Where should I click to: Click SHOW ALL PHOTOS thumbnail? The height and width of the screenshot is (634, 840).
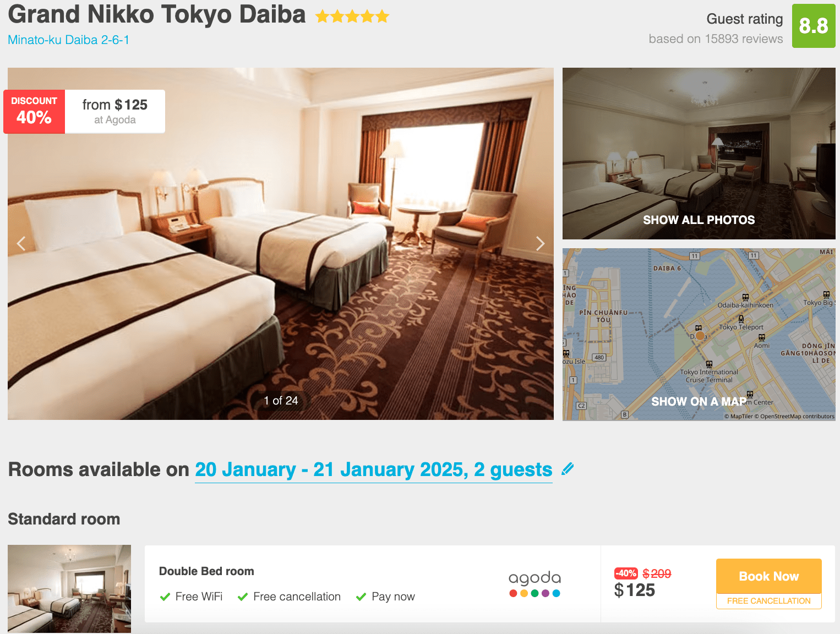[699, 154]
